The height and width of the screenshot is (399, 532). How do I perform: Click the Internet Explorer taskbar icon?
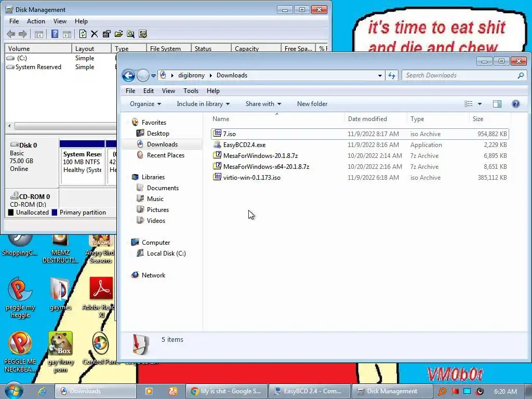click(42, 391)
